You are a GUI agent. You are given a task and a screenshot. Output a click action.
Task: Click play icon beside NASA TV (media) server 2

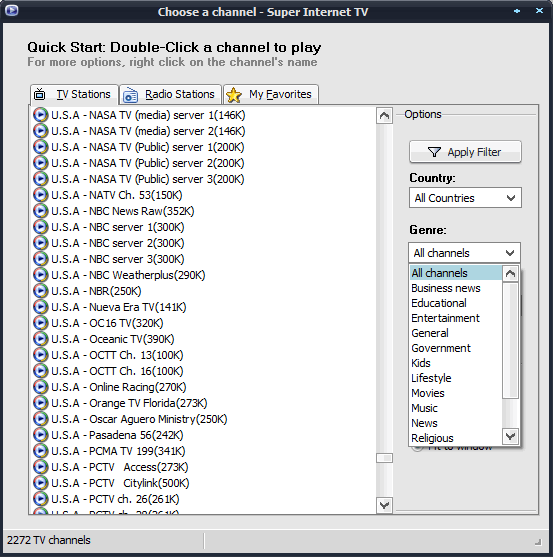[x=40, y=131]
